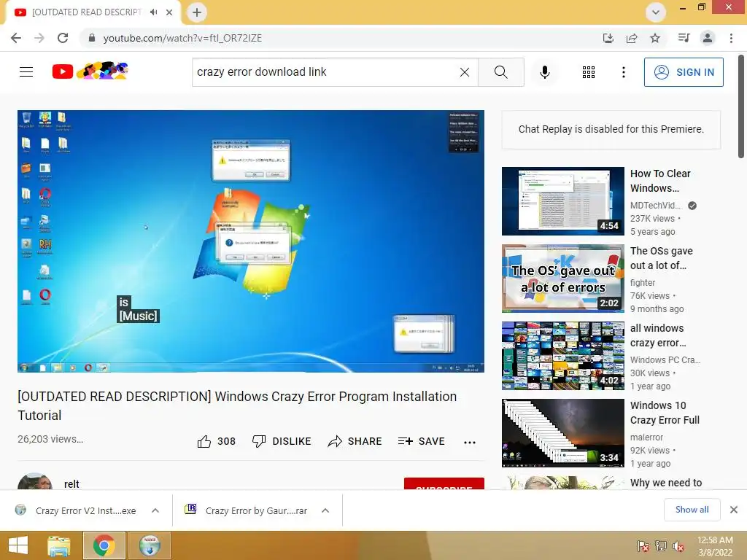Share this page from address bar

(x=632, y=38)
